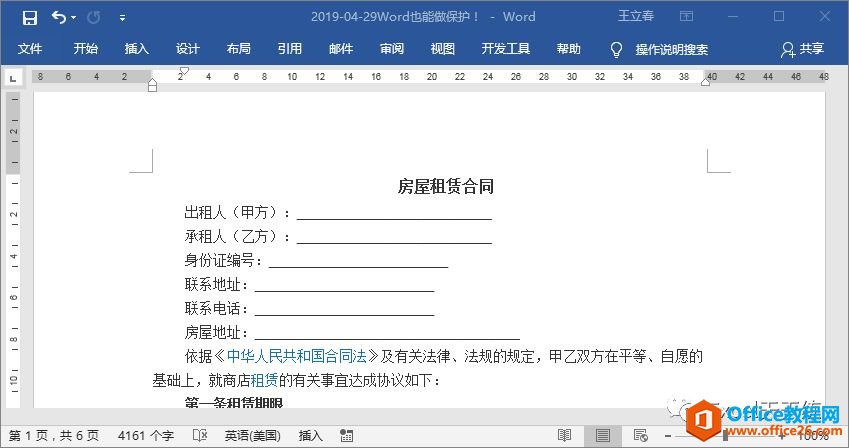
Task: Click the user name 王立春
Action: [x=636, y=16]
